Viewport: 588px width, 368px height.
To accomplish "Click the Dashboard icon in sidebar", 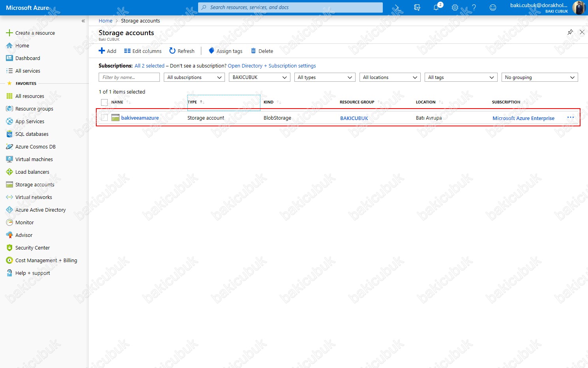I will point(9,58).
